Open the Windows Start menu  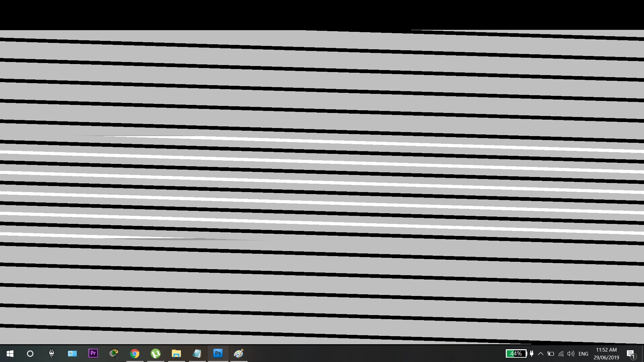coord(10,354)
